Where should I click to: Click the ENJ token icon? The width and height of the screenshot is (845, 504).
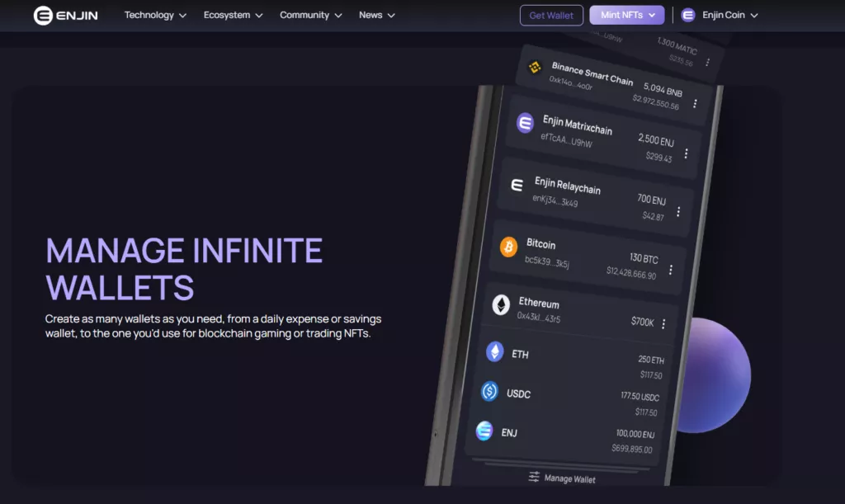coord(484,431)
